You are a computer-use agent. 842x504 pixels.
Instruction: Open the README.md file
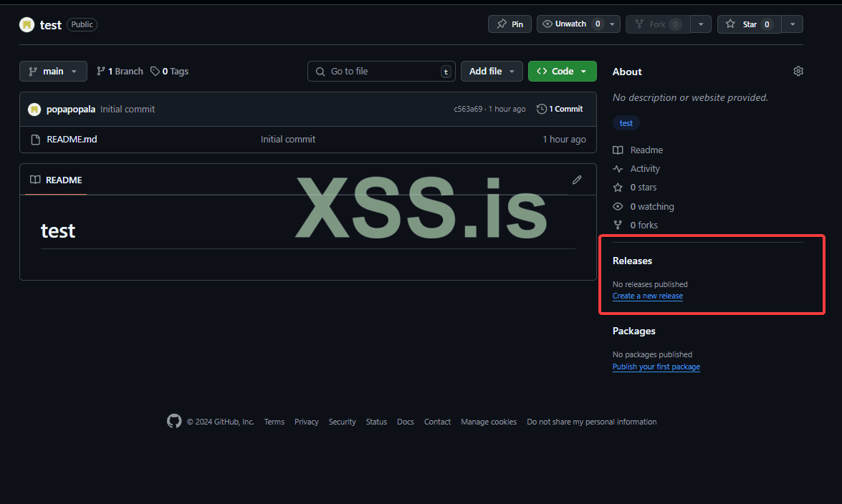coord(72,139)
